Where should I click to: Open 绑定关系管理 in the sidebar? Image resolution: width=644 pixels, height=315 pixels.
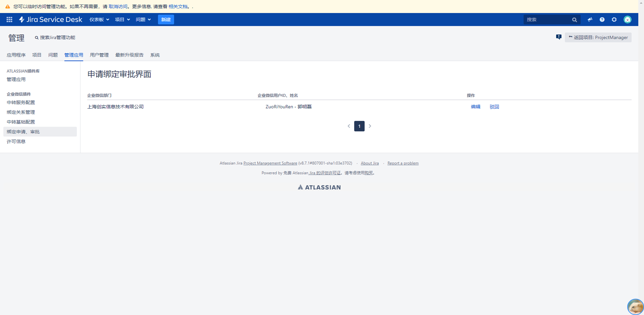pos(21,112)
